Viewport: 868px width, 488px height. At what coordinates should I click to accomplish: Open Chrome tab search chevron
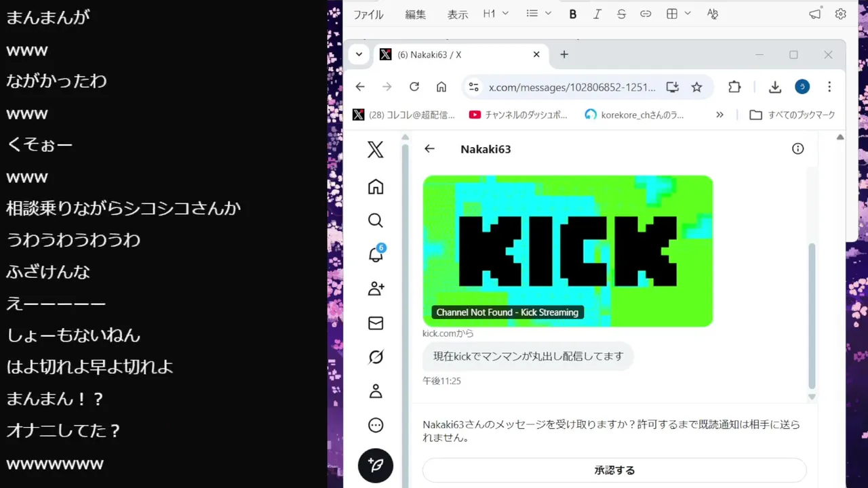(359, 54)
